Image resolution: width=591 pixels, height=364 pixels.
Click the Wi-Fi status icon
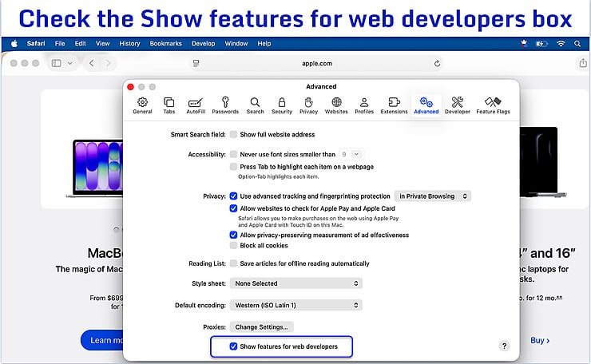(561, 44)
